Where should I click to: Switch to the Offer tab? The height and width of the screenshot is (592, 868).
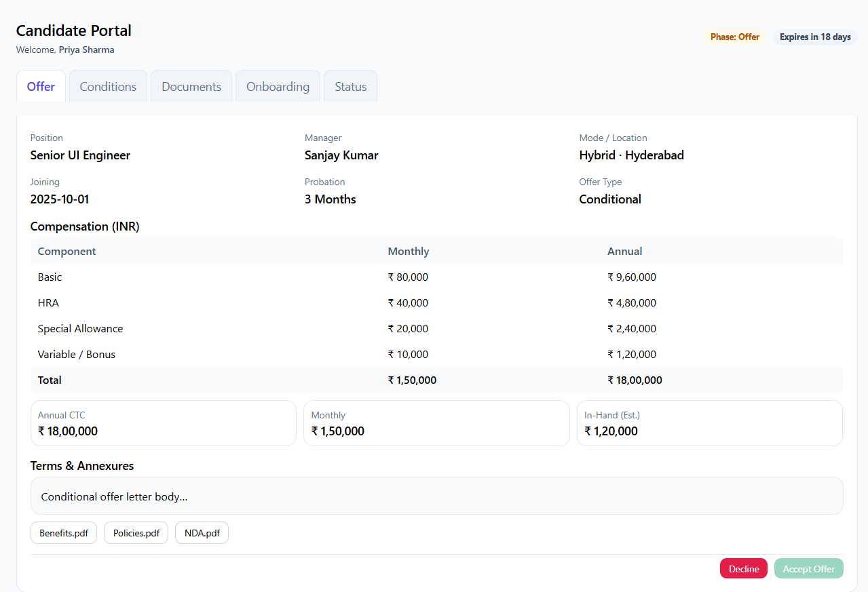click(x=41, y=87)
